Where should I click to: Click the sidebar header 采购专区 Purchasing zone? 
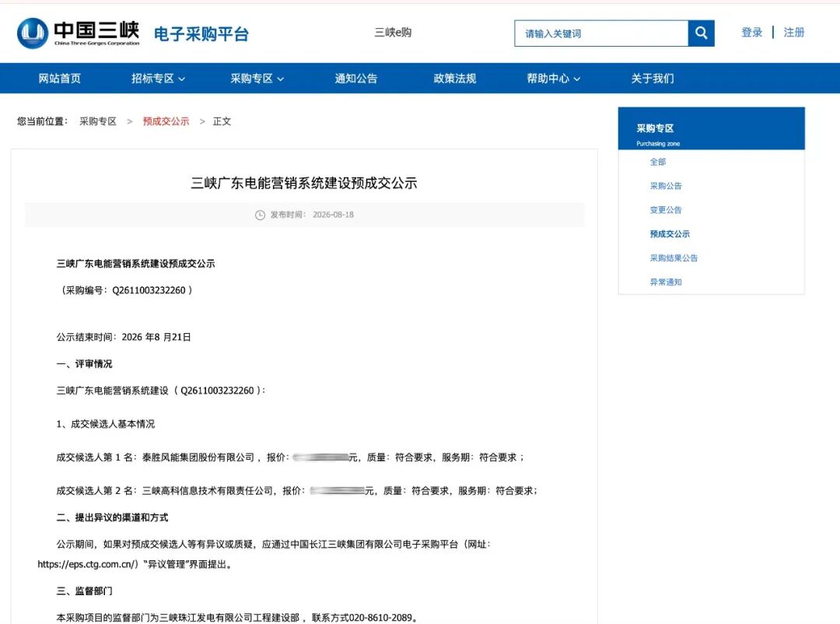click(712, 128)
